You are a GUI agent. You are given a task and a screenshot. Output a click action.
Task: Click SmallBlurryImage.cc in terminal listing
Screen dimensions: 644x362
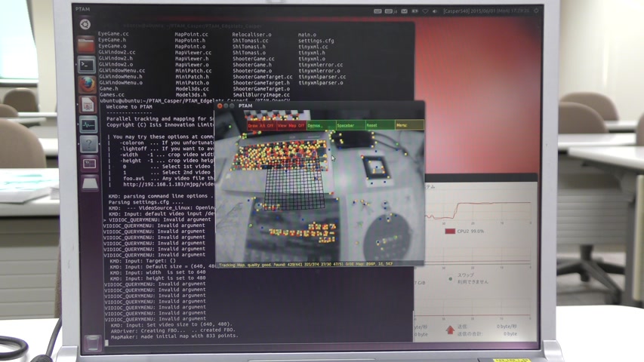pos(261,95)
